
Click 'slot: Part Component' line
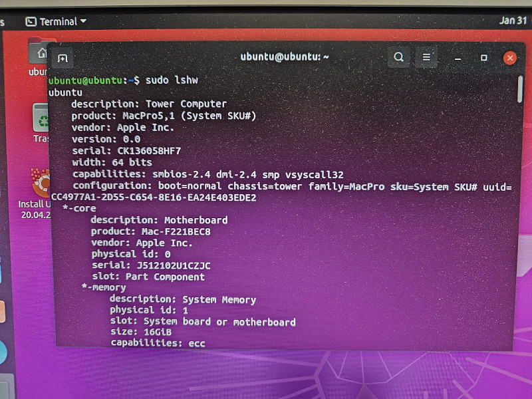148,277
